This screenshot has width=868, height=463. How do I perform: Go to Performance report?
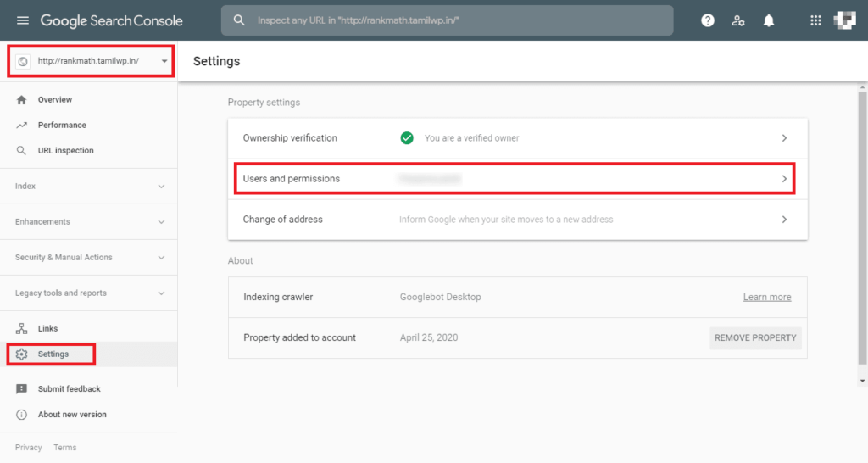(62, 126)
